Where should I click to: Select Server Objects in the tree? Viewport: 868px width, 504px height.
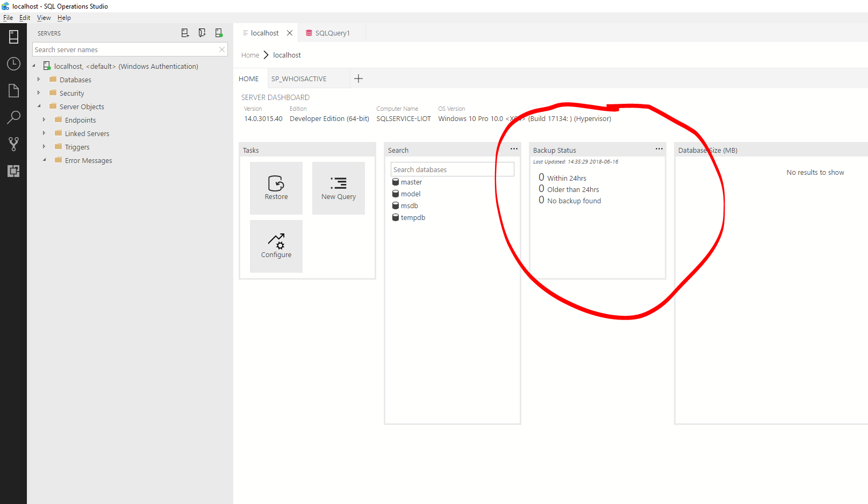[82, 107]
